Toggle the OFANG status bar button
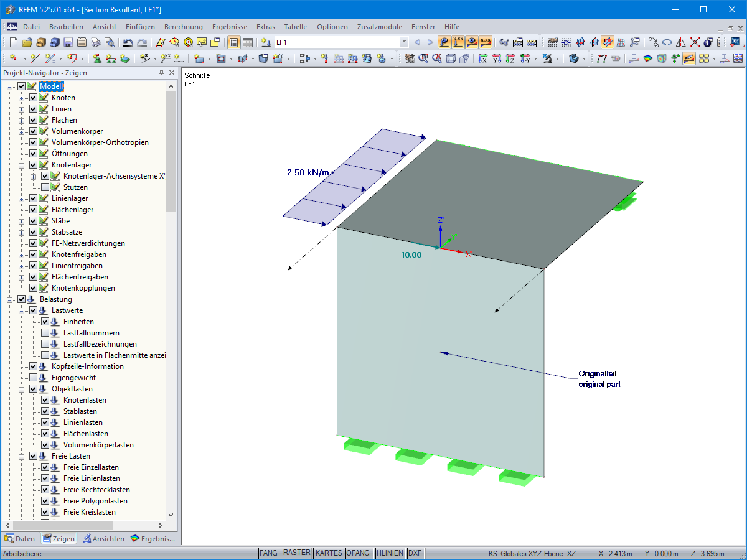 coord(359,553)
